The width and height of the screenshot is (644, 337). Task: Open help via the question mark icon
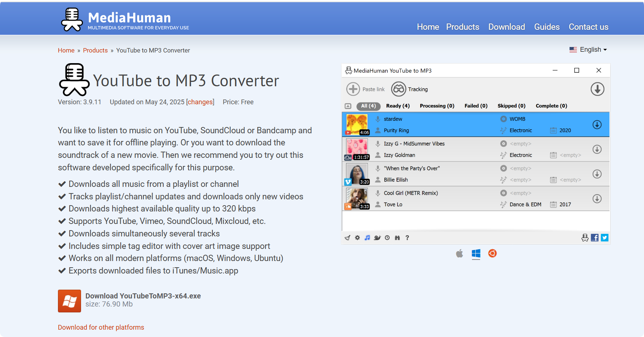point(407,238)
